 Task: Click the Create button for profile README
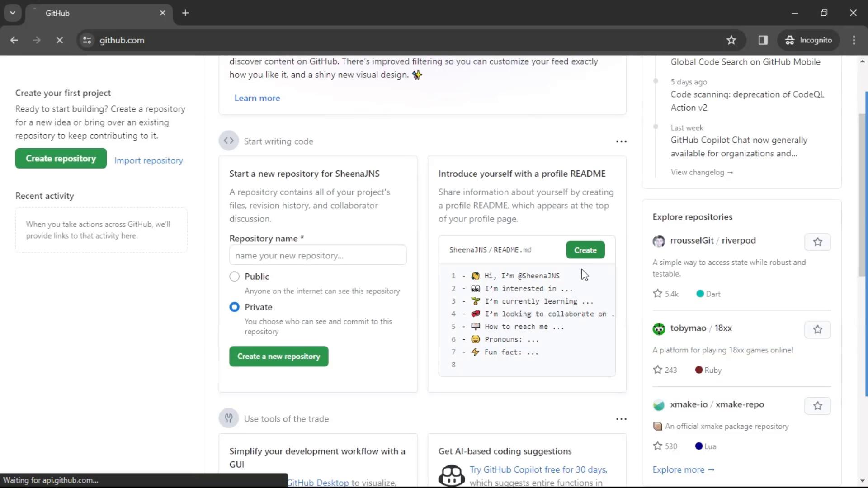point(585,250)
